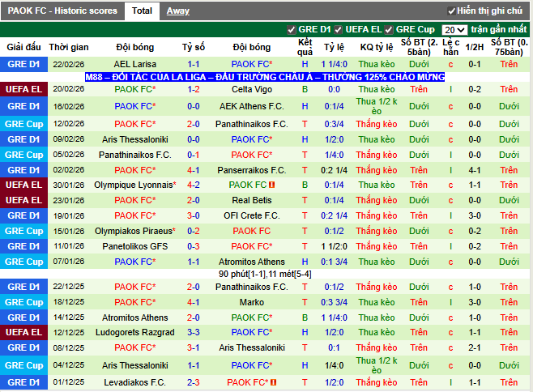Screen dimensions: 533x392
Task: Open the Marko team page
Action: coord(252,302)
